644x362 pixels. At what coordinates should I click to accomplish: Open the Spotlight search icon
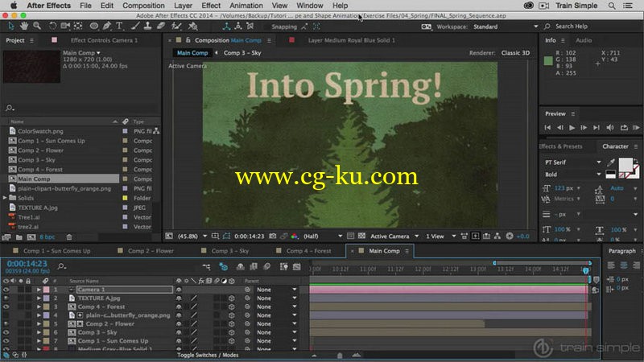coord(612,6)
